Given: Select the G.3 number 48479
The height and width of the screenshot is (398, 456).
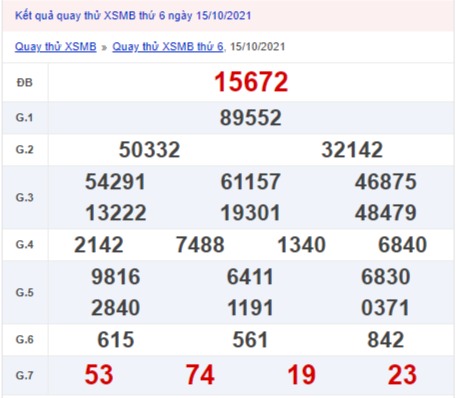Looking at the screenshot, I should (386, 213).
